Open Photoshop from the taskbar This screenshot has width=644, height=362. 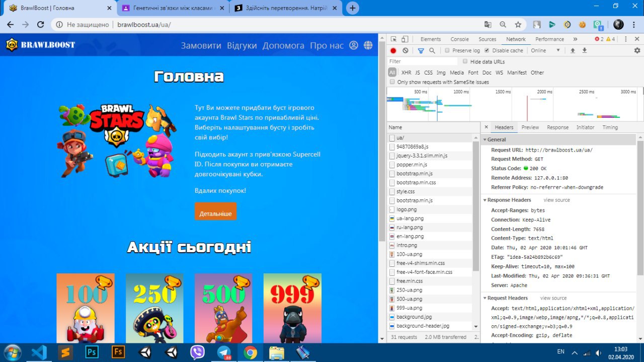coord(92,352)
